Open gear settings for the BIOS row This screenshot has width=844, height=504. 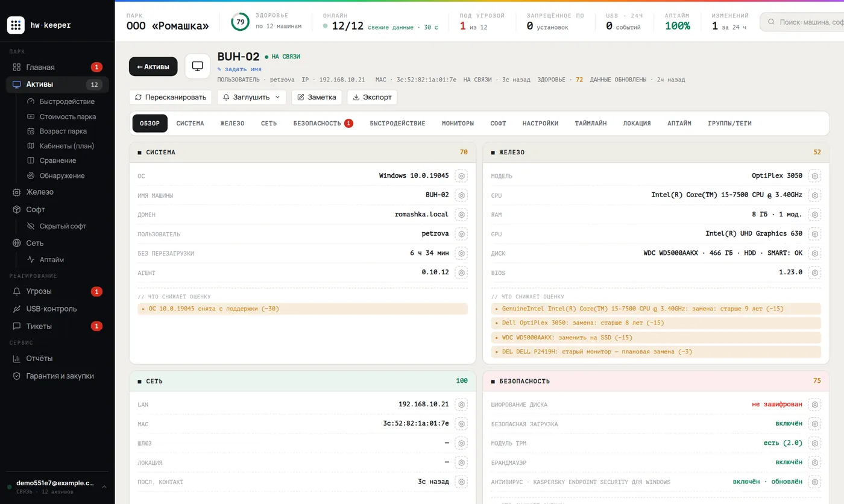pyautogui.click(x=814, y=272)
